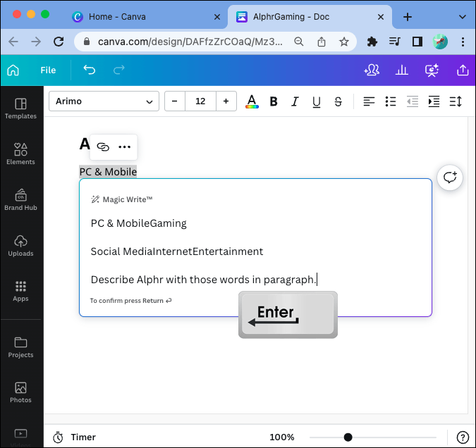Open more options three-dot menu
The width and height of the screenshot is (476, 448).
pyautogui.click(x=124, y=147)
